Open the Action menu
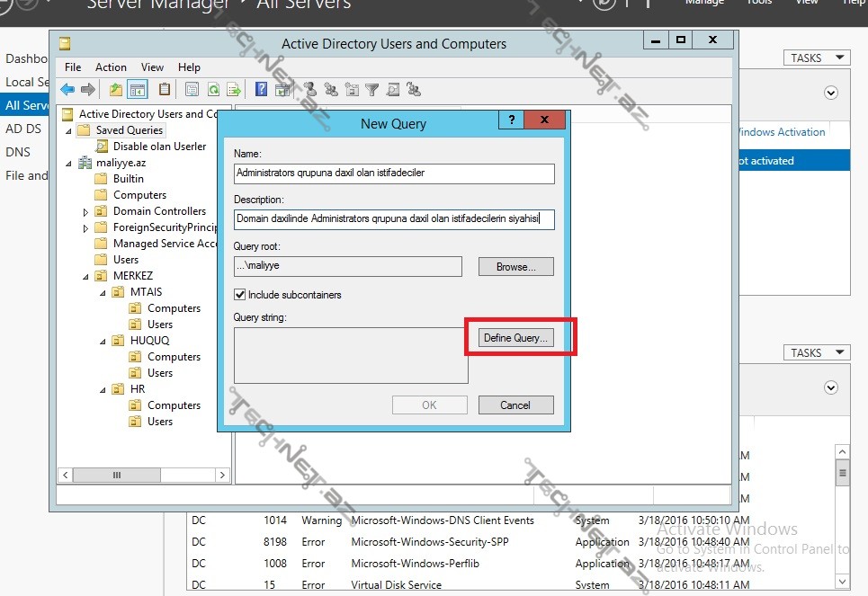Viewport: 868px width, 596px height. coord(111,67)
